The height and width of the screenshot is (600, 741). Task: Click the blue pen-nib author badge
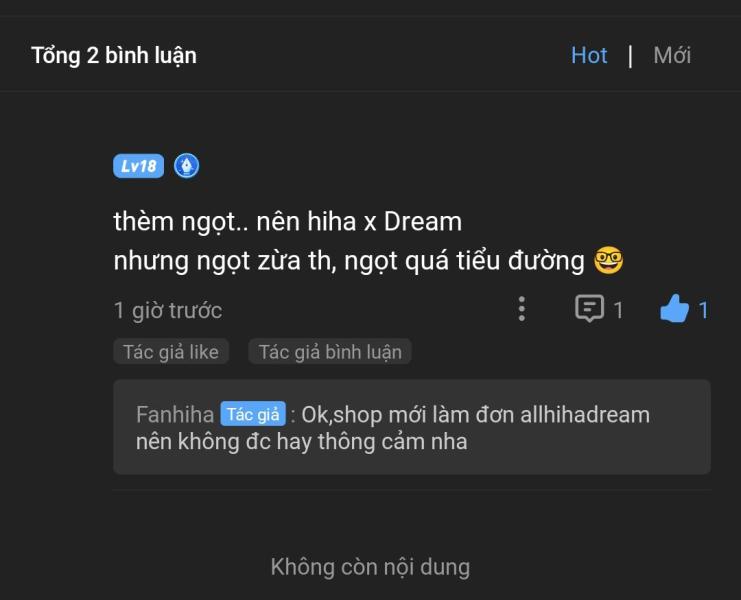point(187,166)
